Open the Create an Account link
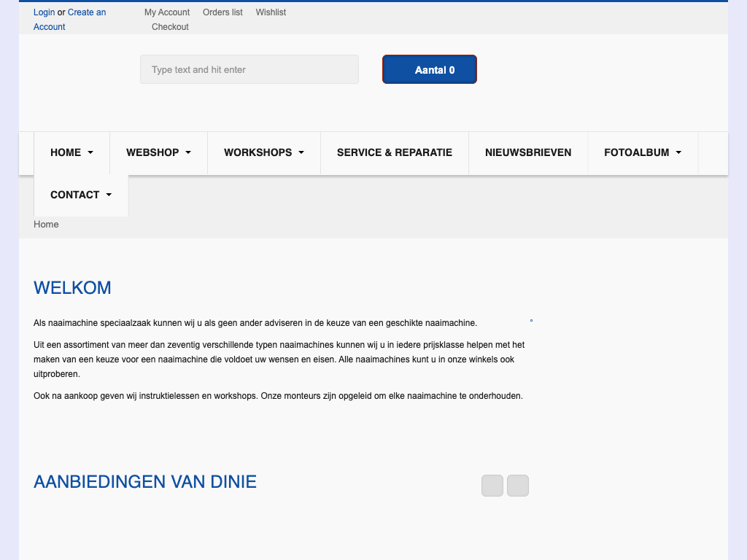 tap(86, 12)
